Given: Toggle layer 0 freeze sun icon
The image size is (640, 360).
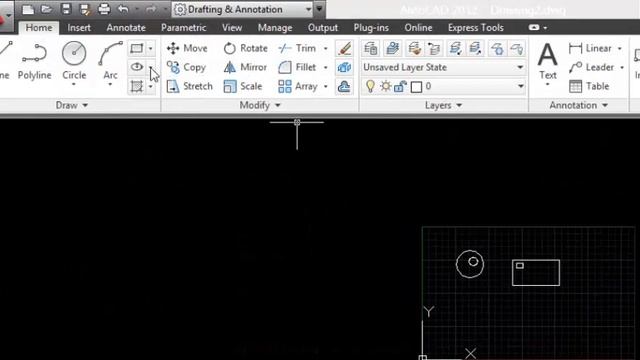Looking at the screenshot, I should [x=385, y=86].
